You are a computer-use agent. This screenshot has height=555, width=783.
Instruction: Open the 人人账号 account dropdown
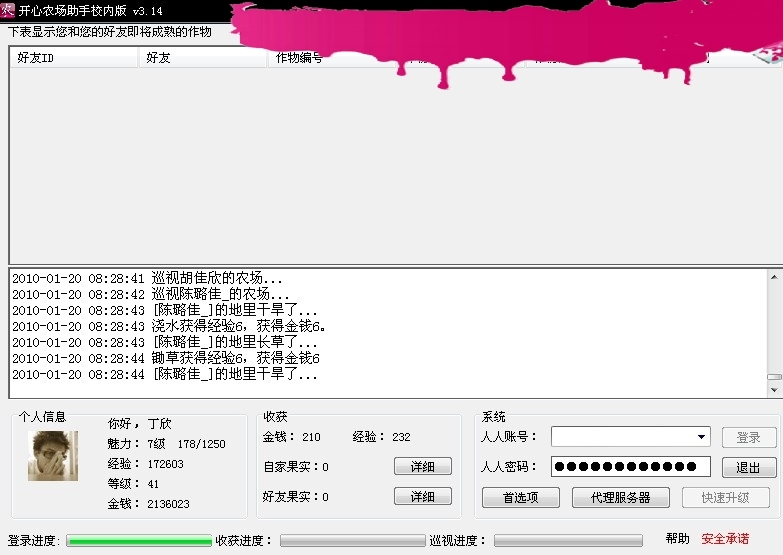pyautogui.click(x=701, y=437)
